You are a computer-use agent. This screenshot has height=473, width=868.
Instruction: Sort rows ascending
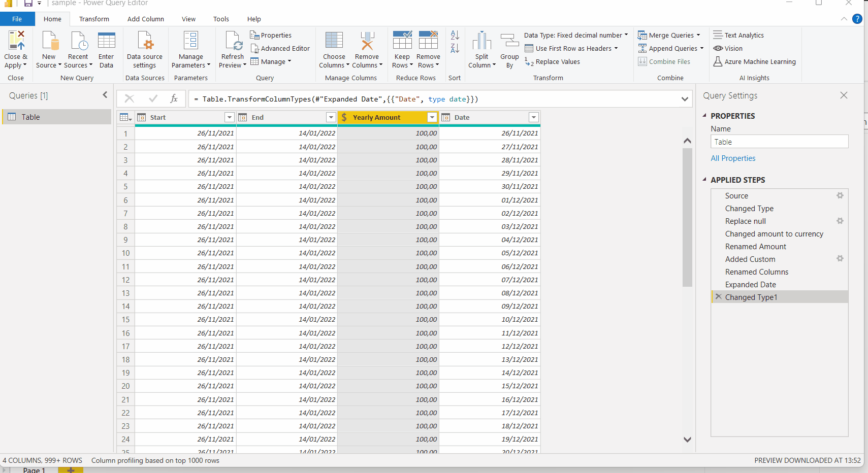click(454, 35)
